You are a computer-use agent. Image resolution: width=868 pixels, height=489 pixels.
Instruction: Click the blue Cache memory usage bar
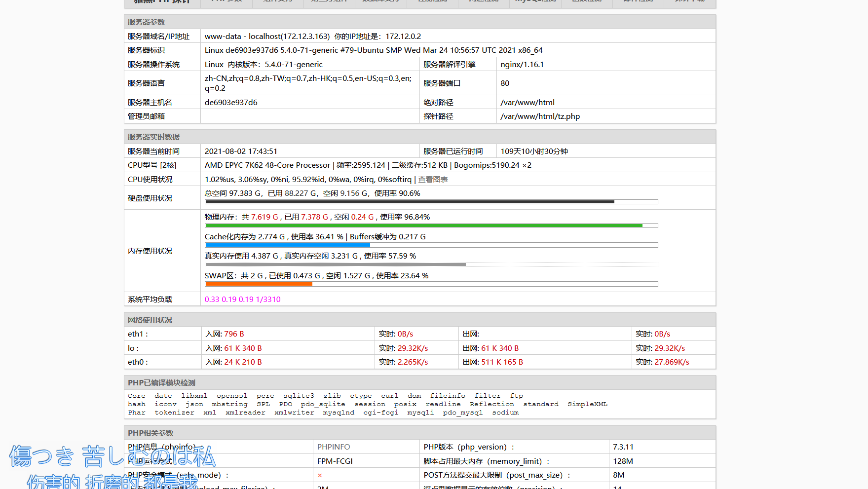(431, 245)
